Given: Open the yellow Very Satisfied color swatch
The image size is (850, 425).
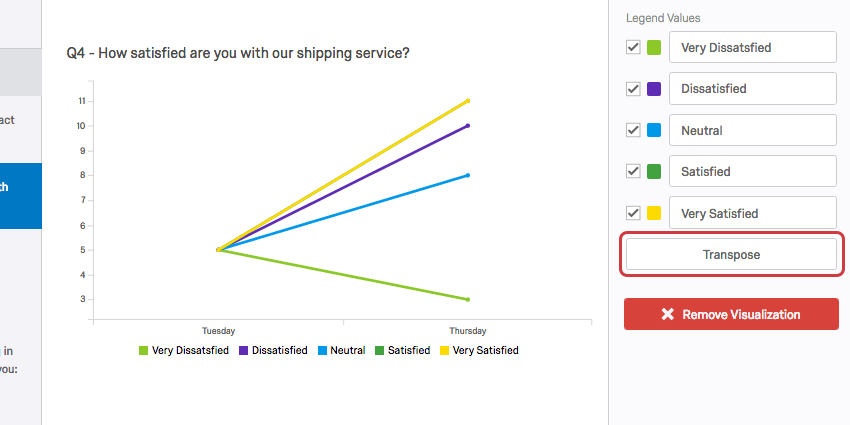Looking at the screenshot, I should pos(654,213).
